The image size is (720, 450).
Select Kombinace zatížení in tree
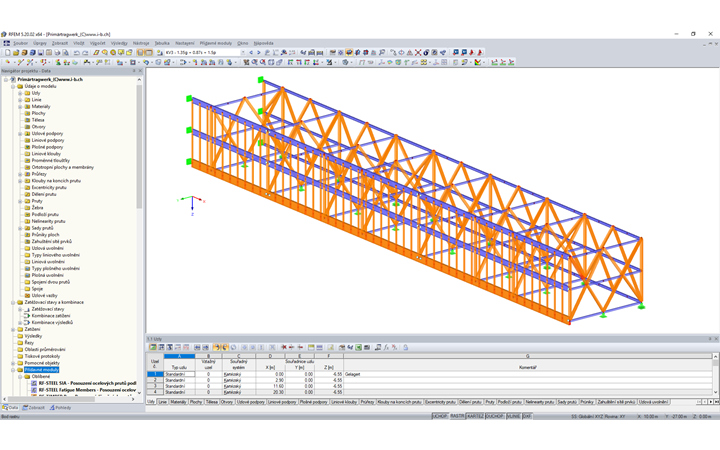(x=51, y=316)
